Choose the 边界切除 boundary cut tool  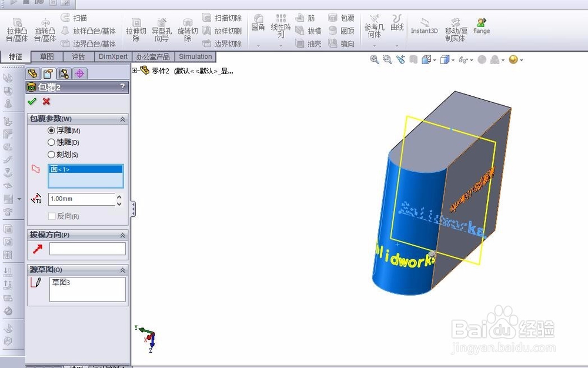click(x=222, y=44)
